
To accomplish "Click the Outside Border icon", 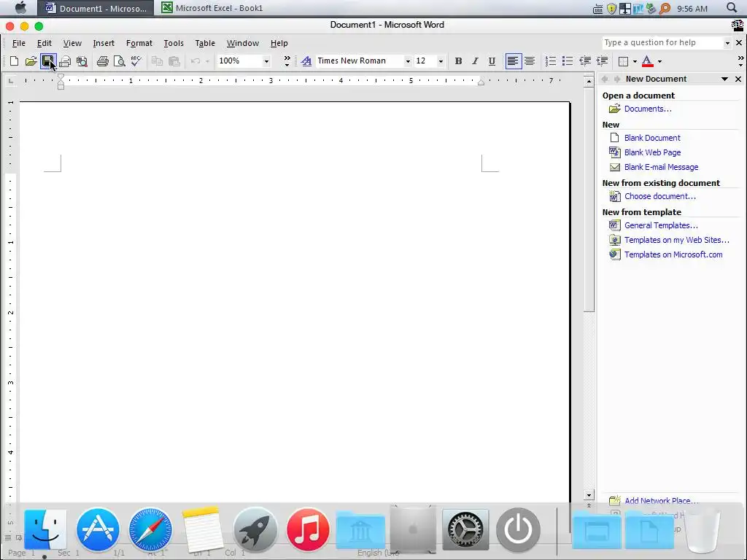I will pos(623,61).
